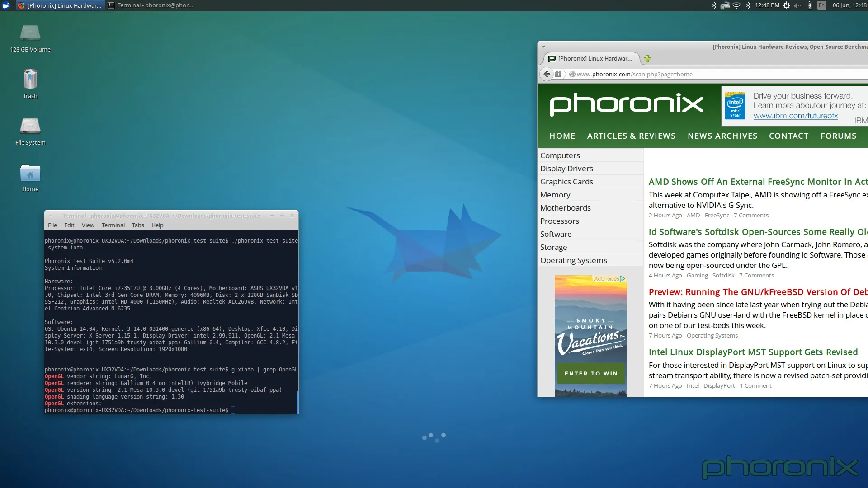Open the Terminal menu in Terminal window
Screen dimensions: 868x488
tap(113, 225)
